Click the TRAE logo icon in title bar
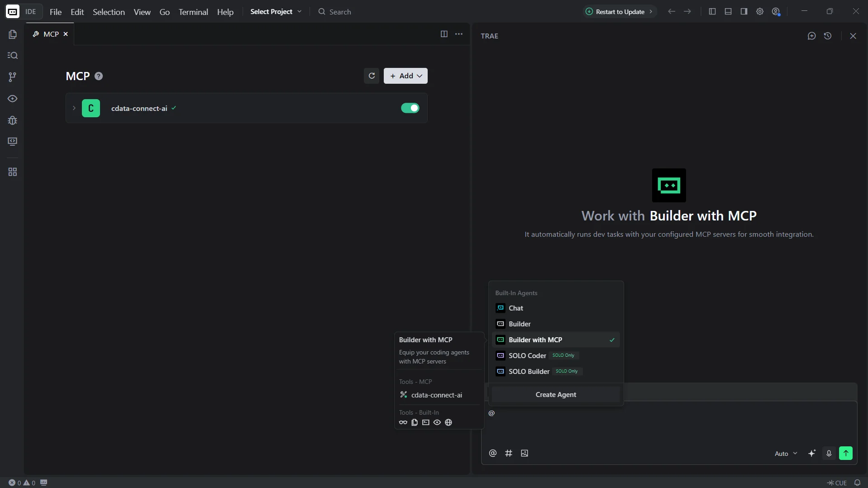 pyautogui.click(x=12, y=12)
